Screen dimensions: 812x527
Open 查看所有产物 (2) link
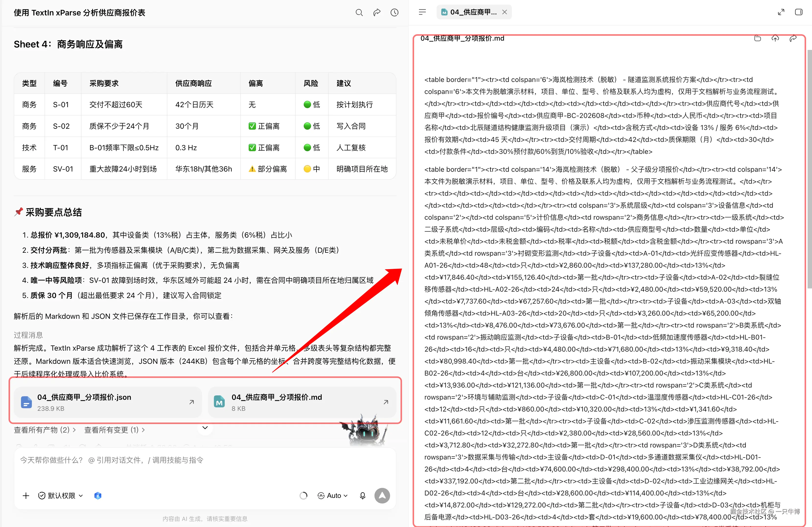click(45, 430)
